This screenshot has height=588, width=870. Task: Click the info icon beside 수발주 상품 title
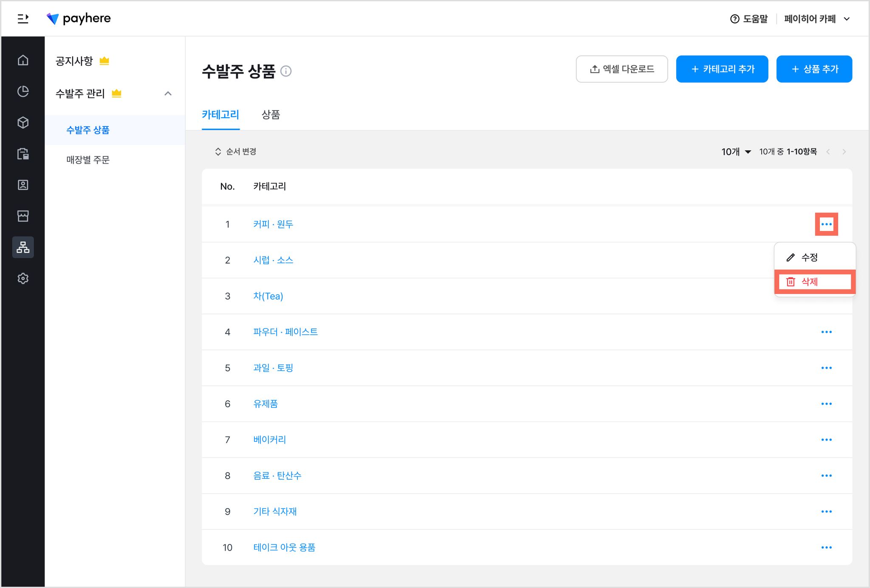286,71
